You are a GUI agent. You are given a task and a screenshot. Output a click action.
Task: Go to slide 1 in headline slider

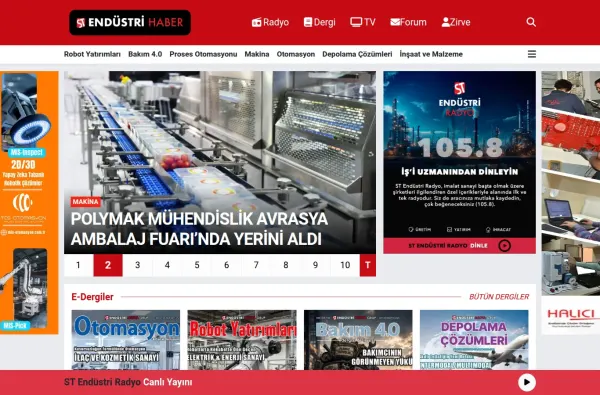[78, 265]
